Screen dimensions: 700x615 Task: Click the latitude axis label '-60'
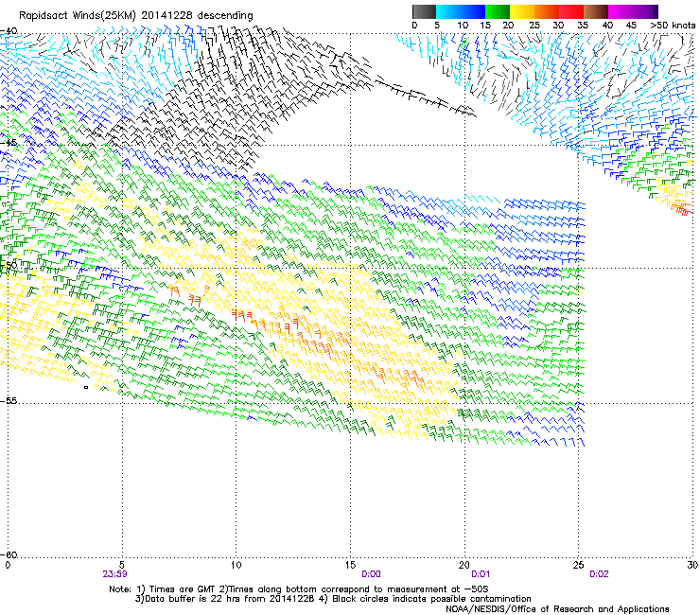[9, 554]
